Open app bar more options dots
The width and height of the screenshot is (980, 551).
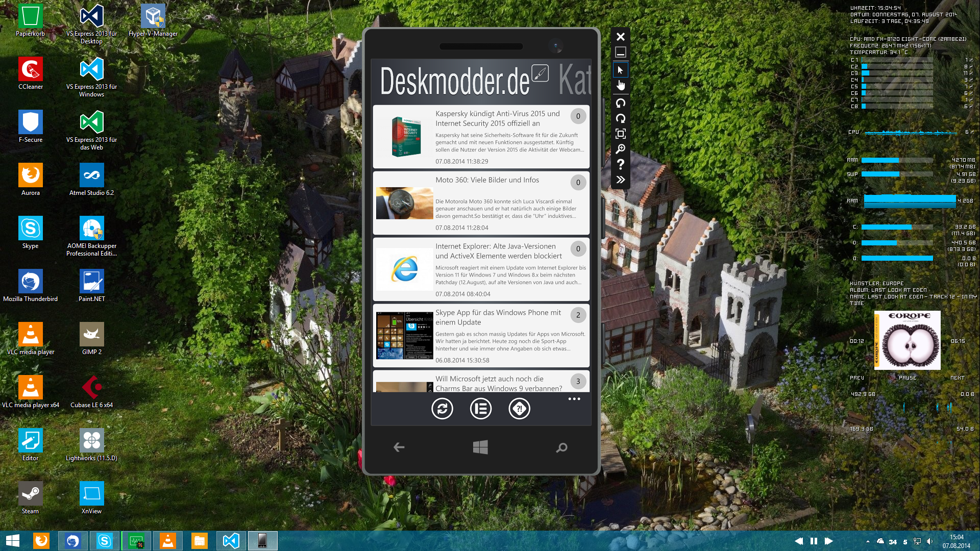574,399
